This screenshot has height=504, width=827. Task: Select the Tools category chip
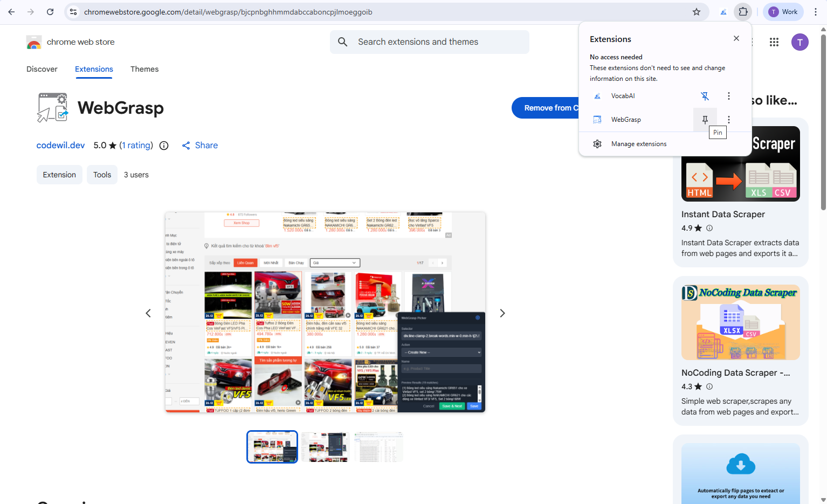tap(102, 174)
